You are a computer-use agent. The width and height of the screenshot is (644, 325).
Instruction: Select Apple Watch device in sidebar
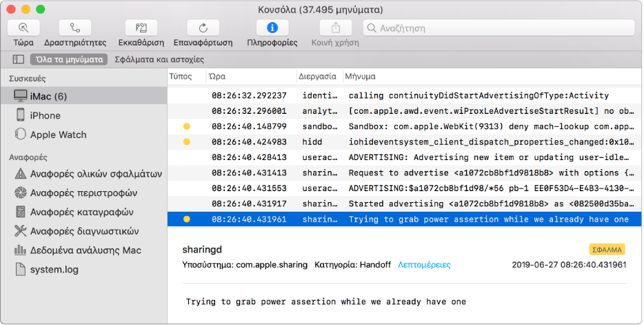coord(84,135)
